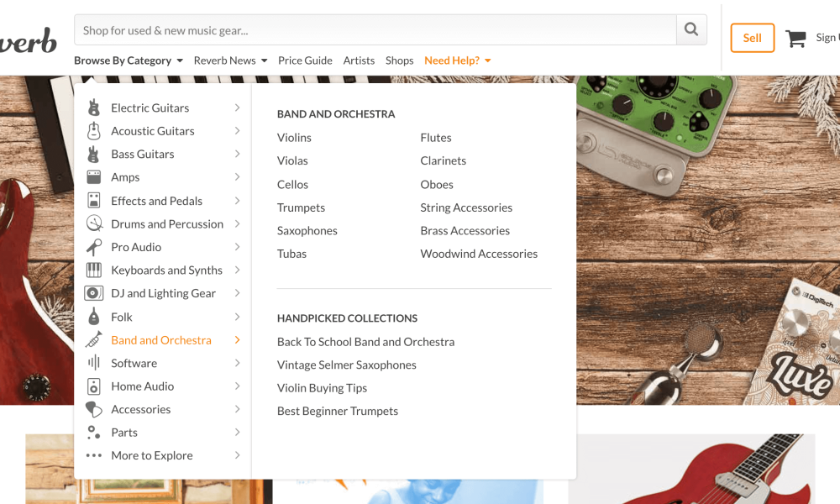
Task: Click the search magnifier button
Action: (x=691, y=29)
